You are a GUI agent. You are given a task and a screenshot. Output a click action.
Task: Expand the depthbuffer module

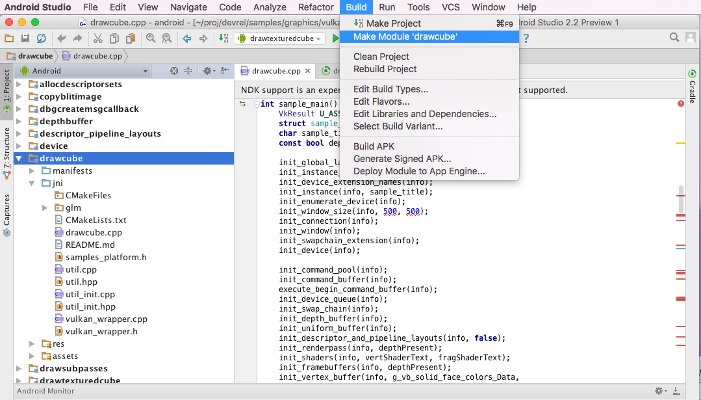coord(19,121)
